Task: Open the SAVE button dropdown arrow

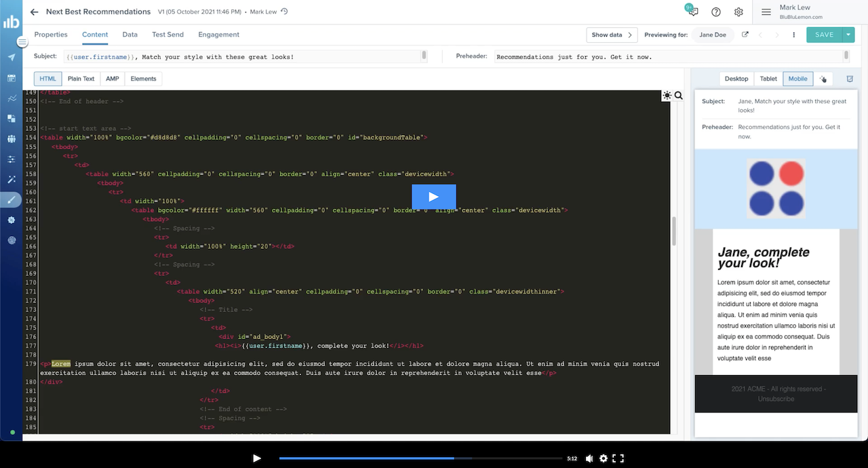Action: 848,35
